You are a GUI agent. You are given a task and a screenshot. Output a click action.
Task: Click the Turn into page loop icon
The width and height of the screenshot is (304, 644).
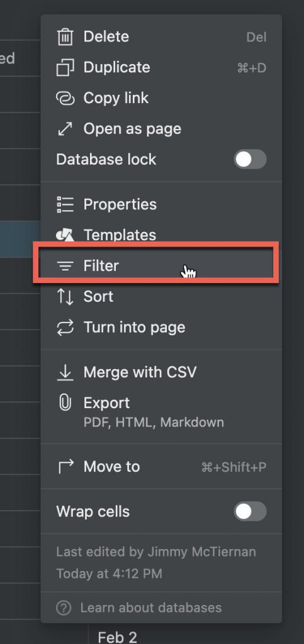(x=65, y=327)
